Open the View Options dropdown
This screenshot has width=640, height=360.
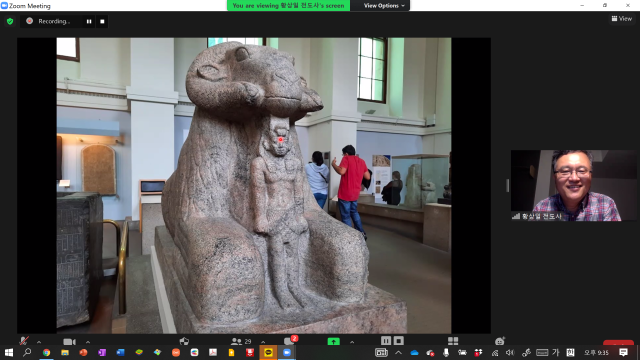pyautogui.click(x=384, y=6)
